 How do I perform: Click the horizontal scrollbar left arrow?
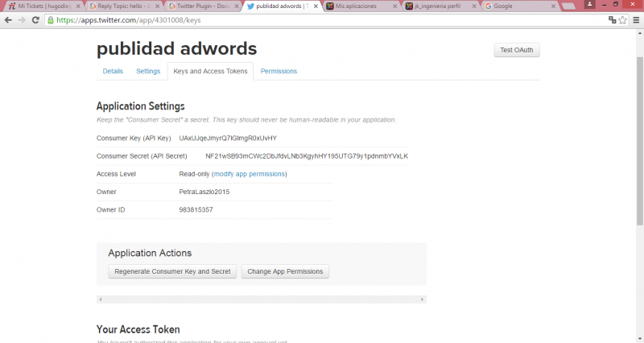(100, 300)
